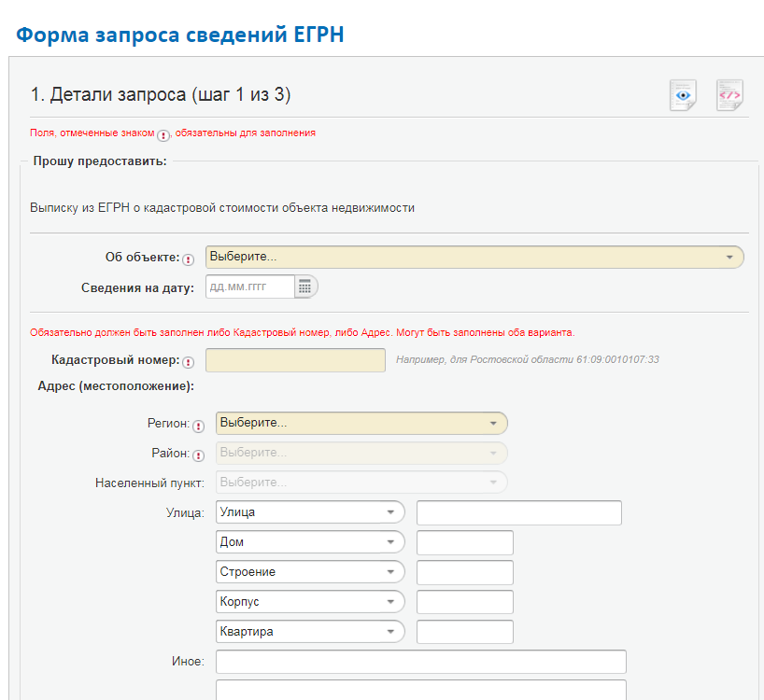This screenshot has width=764, height=700.
Task: Open the Регион selection dropdown
Action: click(361, 424)
